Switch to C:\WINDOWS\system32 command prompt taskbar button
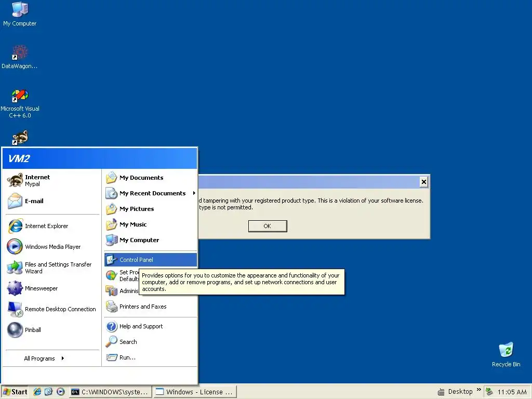The width and height of the screenshot is (532, 399). coord(110,392)
